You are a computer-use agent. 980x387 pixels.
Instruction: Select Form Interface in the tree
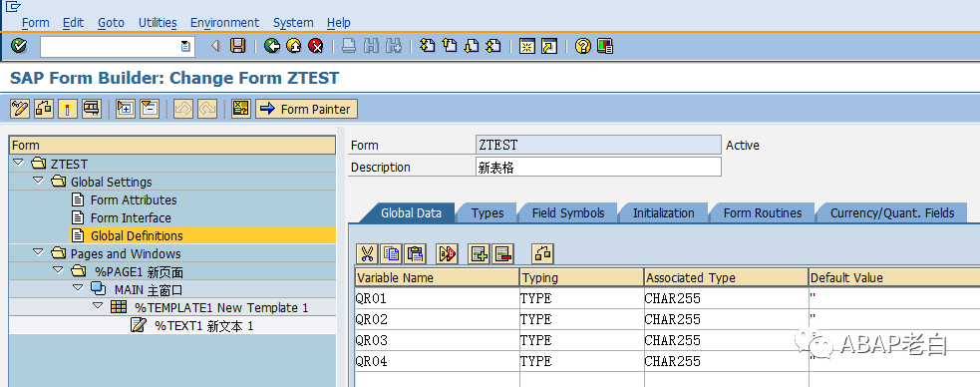pos(130,217)
